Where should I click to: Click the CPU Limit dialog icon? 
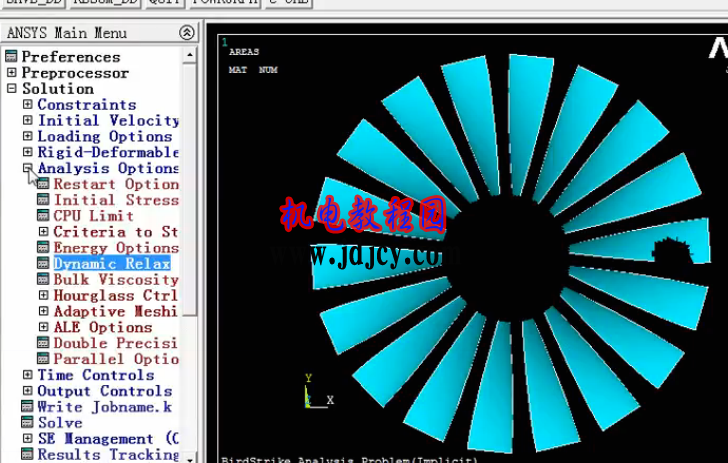43,215
